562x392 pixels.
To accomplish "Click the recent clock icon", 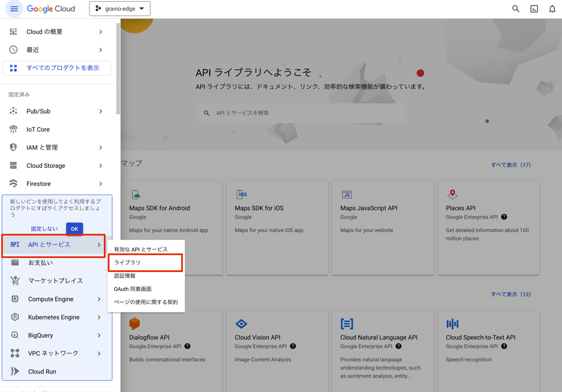I will [x=13, y=50].
